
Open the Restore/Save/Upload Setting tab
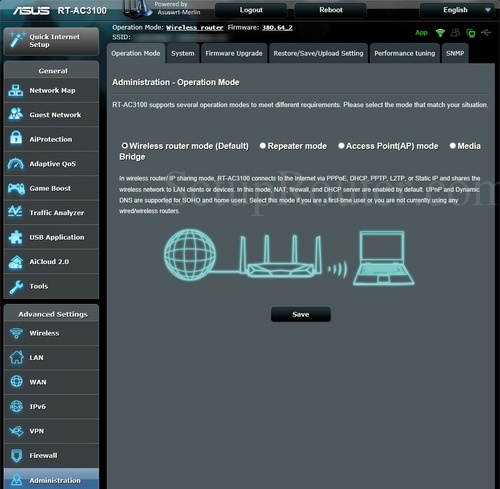click(318, 53)
